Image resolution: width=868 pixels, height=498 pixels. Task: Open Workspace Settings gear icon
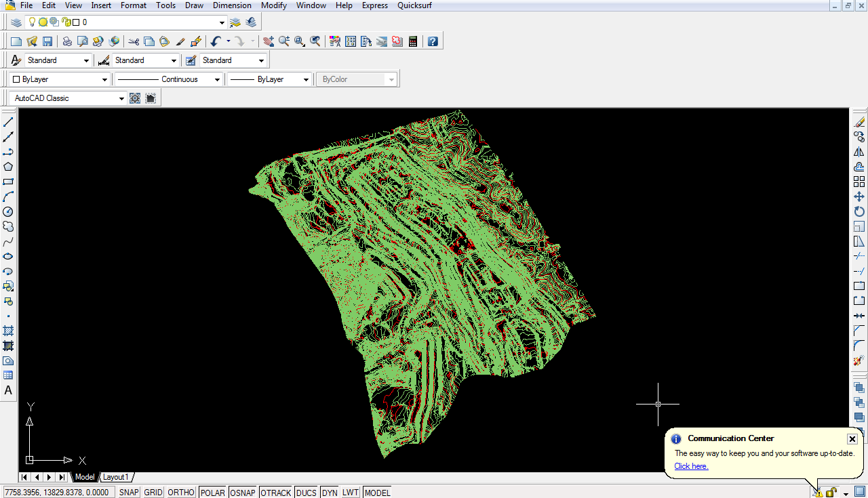click(x=135, y=98)
